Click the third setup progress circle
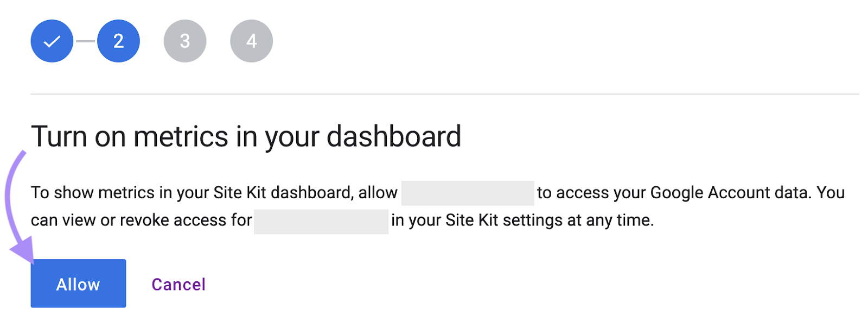Image resolution: width=868 pixels, height=321 pixels. coord(184,40)
